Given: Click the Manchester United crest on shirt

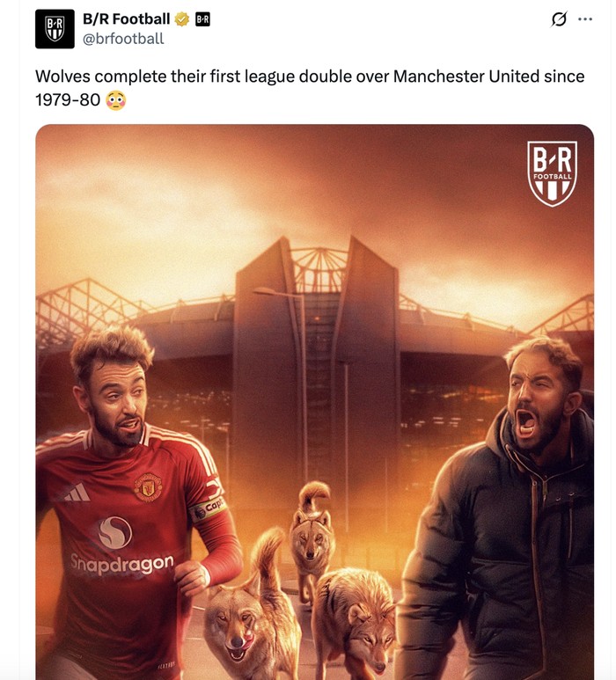Looking at the screenshot, I should click(148, 487).
